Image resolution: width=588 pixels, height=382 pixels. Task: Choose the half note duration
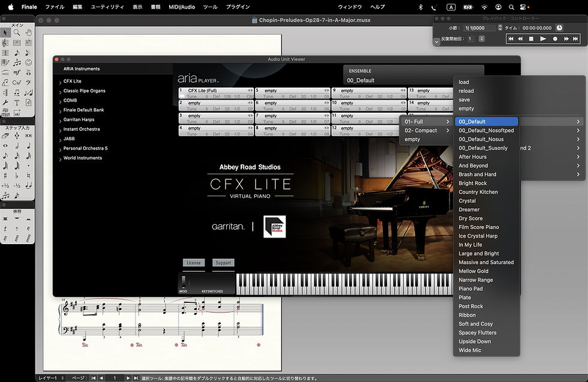[17, 146]
